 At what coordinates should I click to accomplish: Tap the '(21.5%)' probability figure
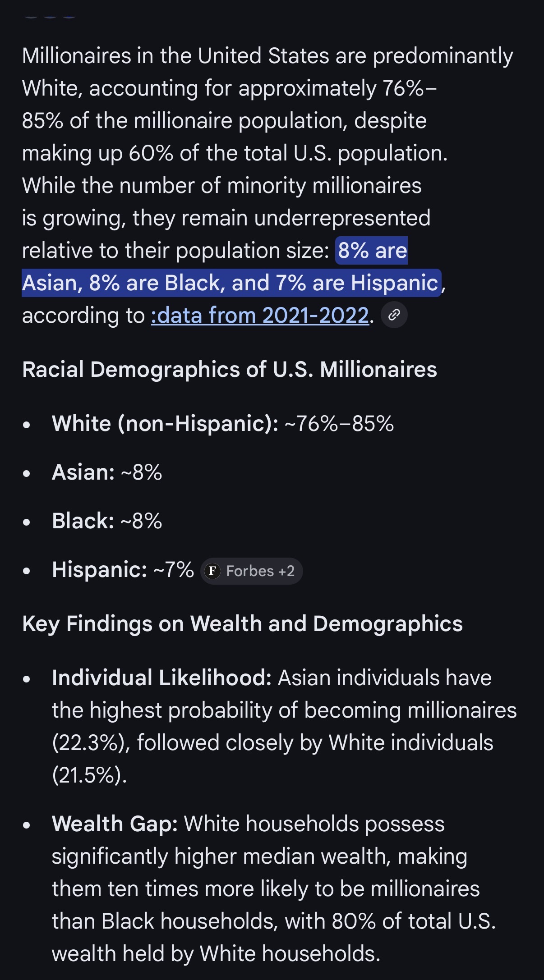[x=89, y=775]
